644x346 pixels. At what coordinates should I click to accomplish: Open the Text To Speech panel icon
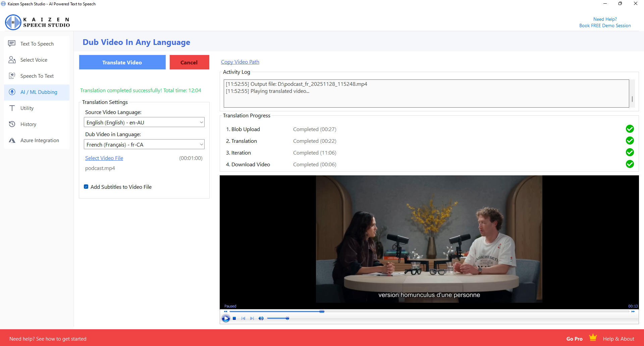tap(12, 43)
